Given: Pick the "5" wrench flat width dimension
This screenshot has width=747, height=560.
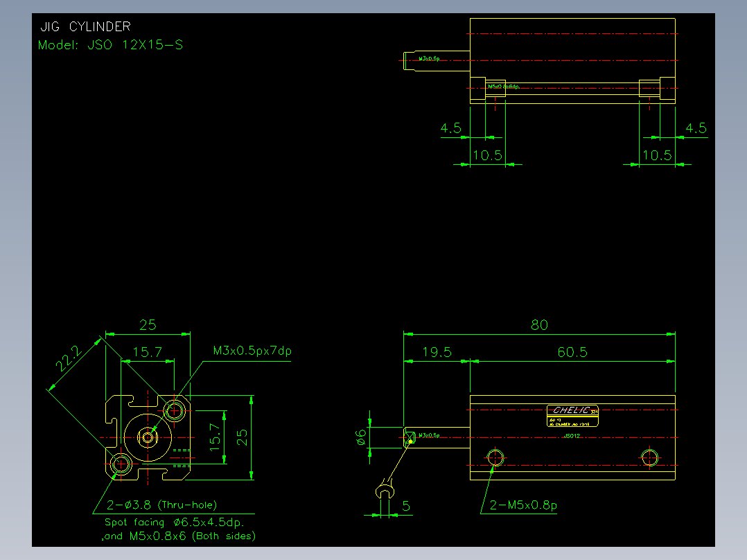Looking at the screenshot, I should tap(406, 506).
